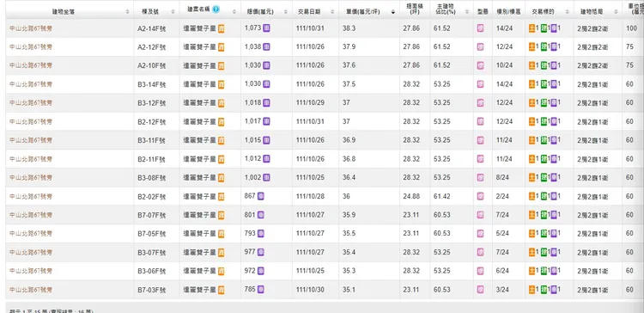This screenshot has width=644, height=313.
Task: Open address link in row B7-07F號
Action: point(31,215)
